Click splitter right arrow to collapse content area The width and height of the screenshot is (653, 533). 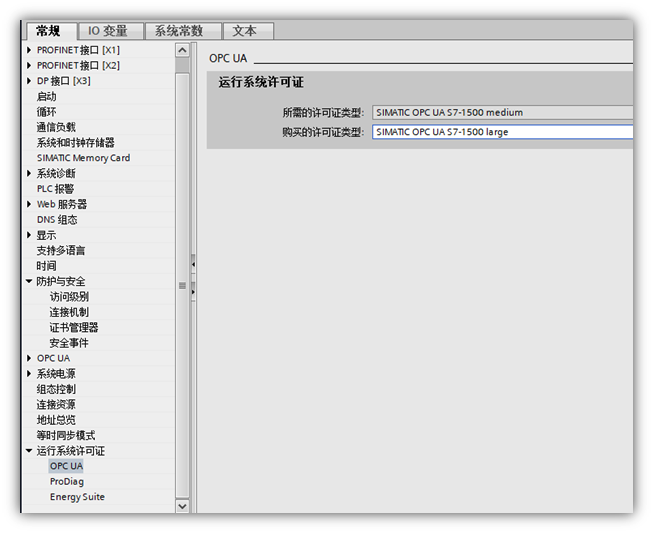[193, 292]
